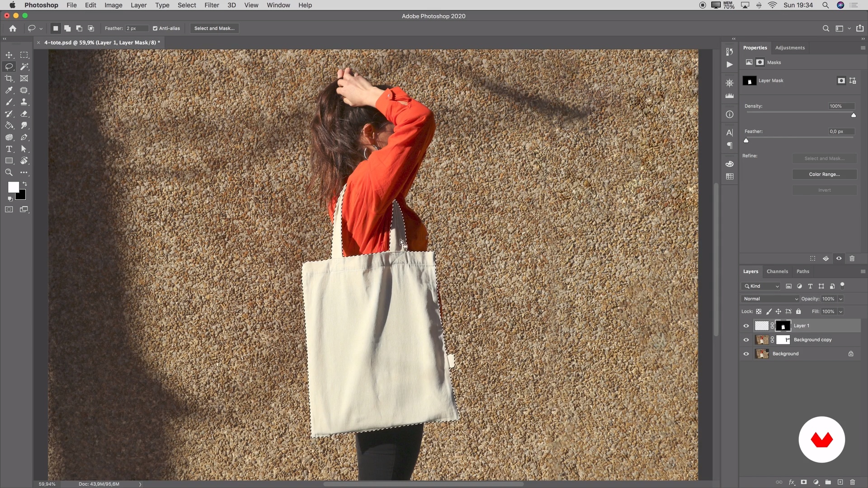
Task: Toggle Anti-alias checkbox
Action: 155,28
